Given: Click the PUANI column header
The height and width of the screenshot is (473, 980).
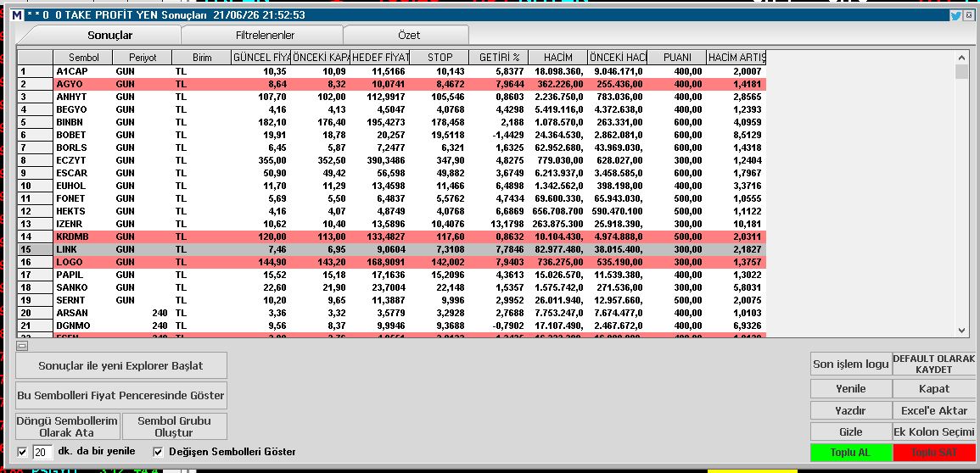Looking at the screenshot, I should click(677, 58).
